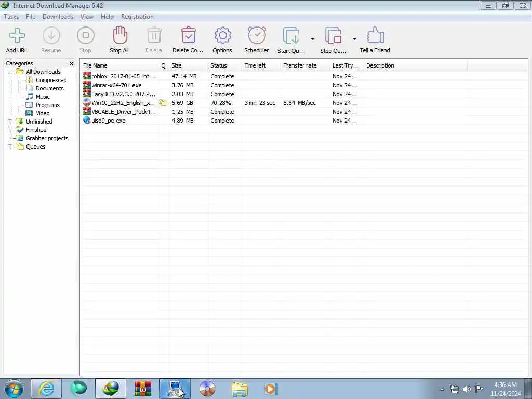Open Internet Explorer from the taskbar

click(46, 389)
